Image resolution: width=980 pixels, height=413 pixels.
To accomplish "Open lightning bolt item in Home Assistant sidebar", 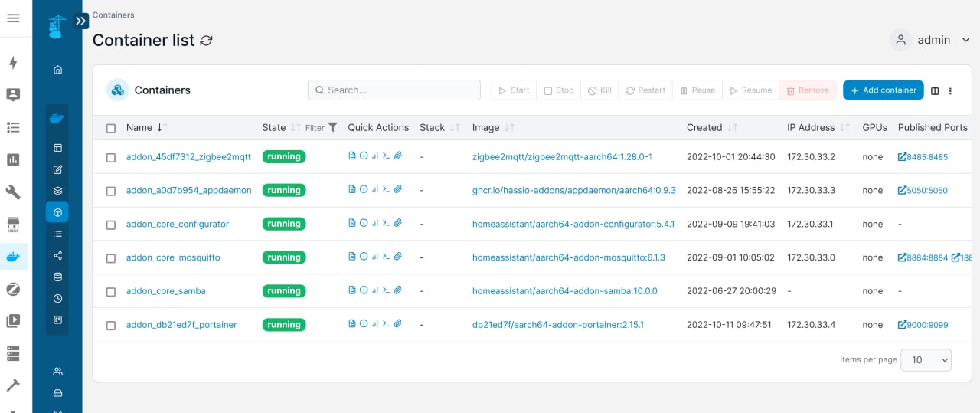I will pos(13,63).
